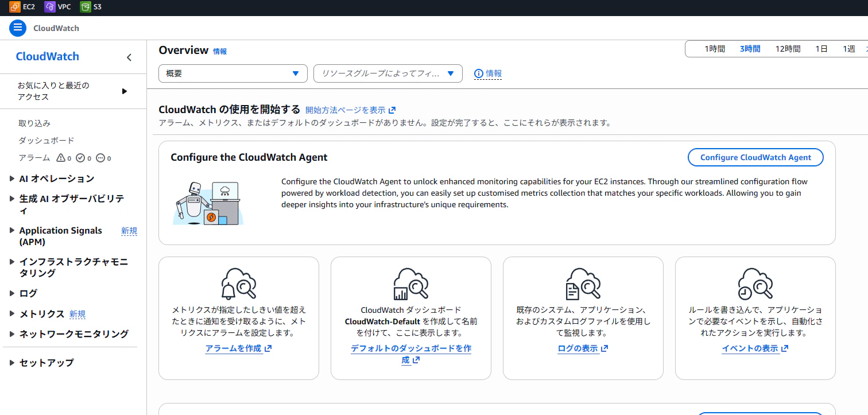Click the 新規 badge next to メトリクス
The image size is (868, 415).
77,314
